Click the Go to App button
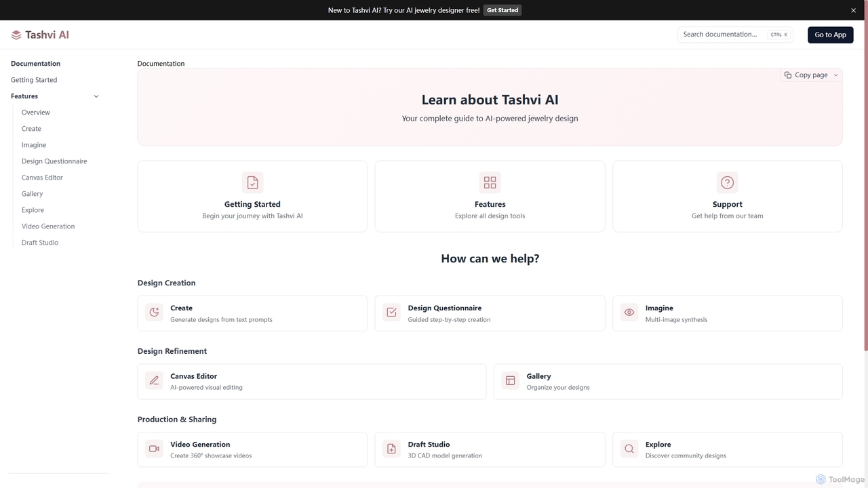Screen dimensions: 868x488 (x=830, y=35)
